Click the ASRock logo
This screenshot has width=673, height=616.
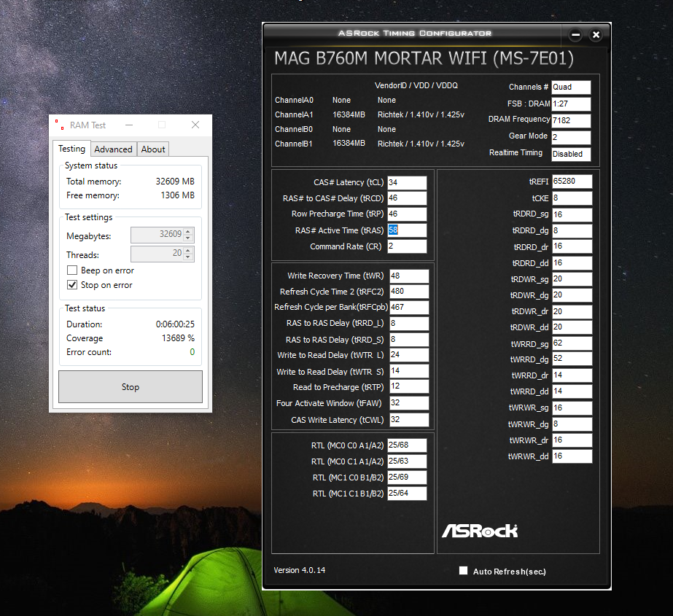tap(480, 531)
